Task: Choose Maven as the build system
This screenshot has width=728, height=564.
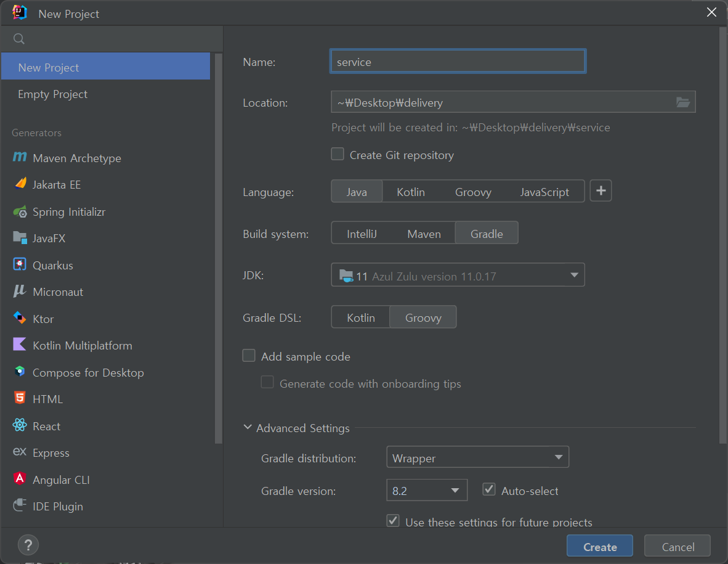Action: tap(424, 234)
